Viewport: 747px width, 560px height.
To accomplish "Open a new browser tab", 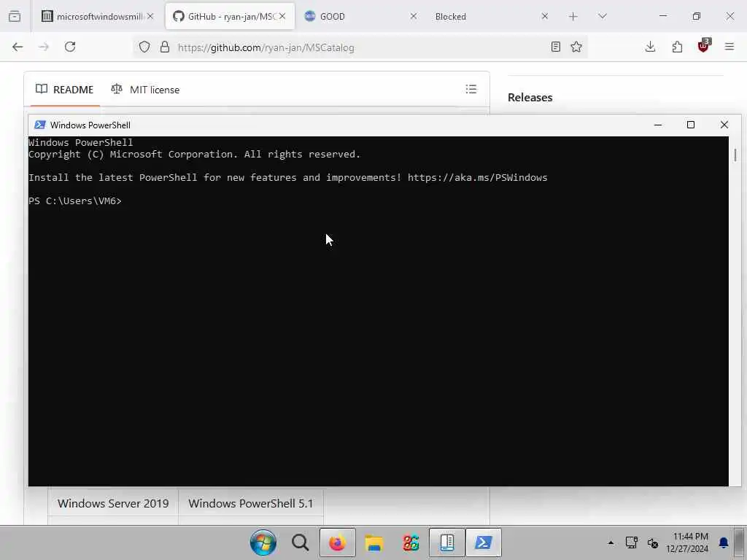I will [x=573, y=17].
